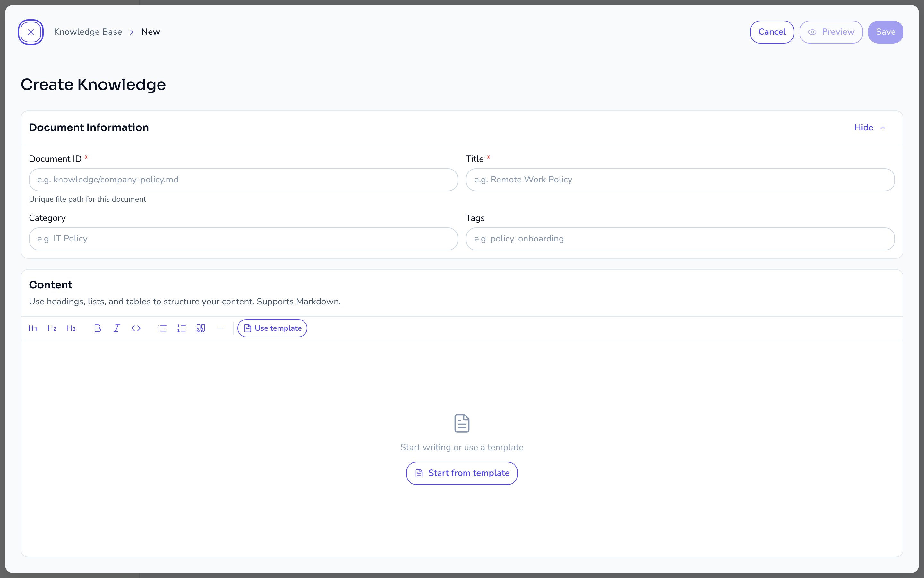Viewport: 924px width, 578px height.
Task: Click the 'Create Knowledge' heading
Action: pyautogui.click(x=93, y=84)
